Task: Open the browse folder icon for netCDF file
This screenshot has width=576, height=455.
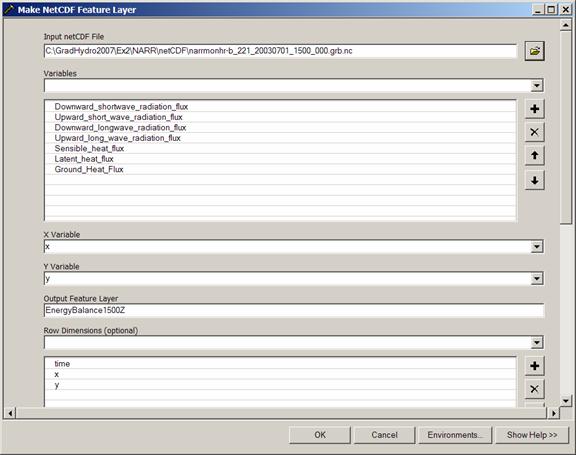Action: pos(534,51)
